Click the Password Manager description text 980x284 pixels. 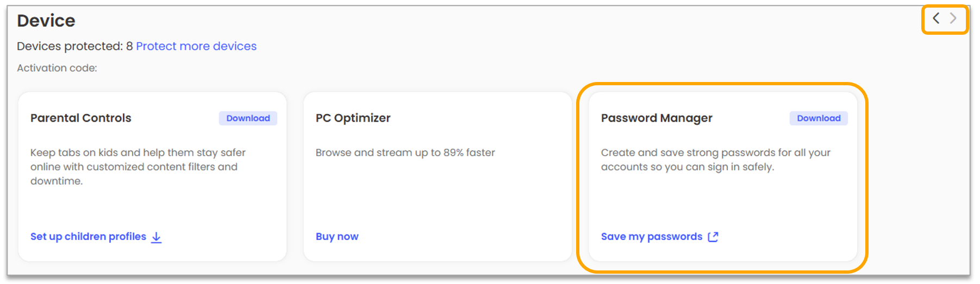coord(715,160)
